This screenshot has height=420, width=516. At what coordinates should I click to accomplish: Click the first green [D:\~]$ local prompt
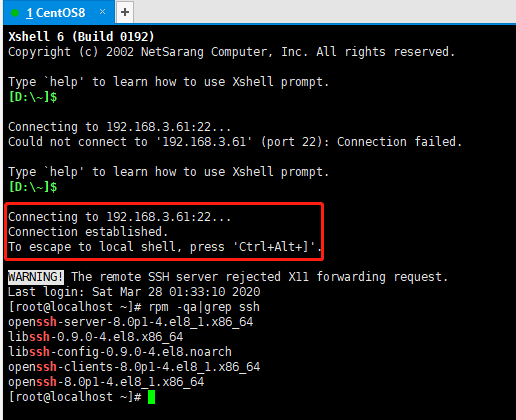point(33,97)
